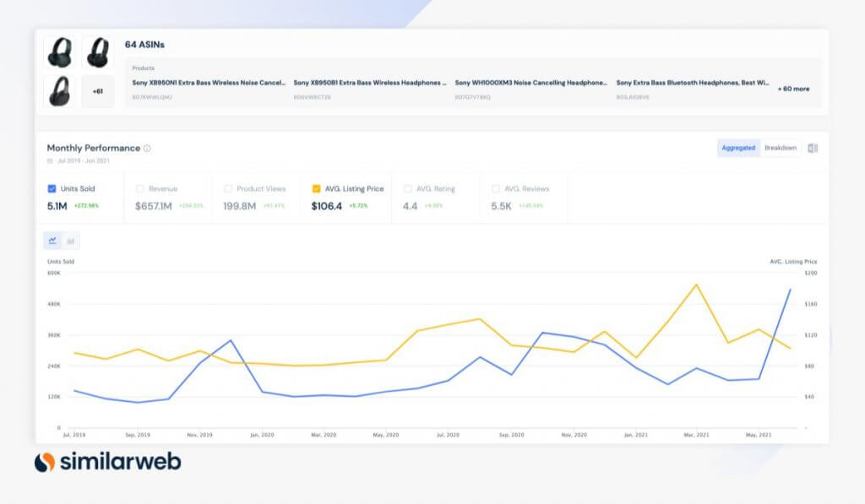Click the Similarweb logo
The width and height of the screenshot is (865, 504).
pyautogui.click(x=107, y=462)
